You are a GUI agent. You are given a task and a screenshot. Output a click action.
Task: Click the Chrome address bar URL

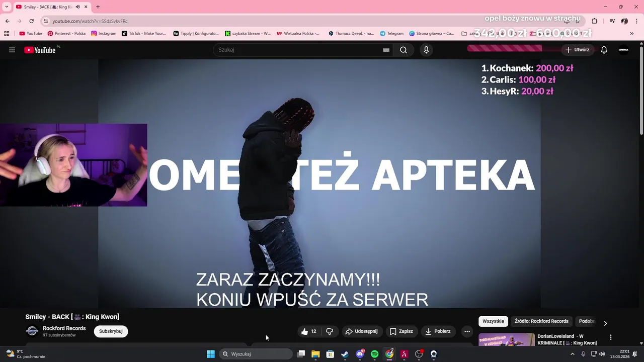[x=90, y=21]
